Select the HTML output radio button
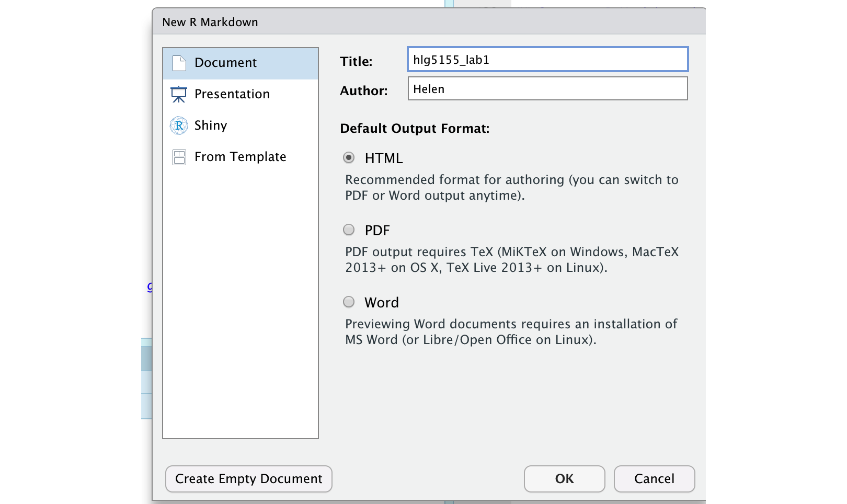The height and width of the screenshot is (504, 847). pos(349,157)
